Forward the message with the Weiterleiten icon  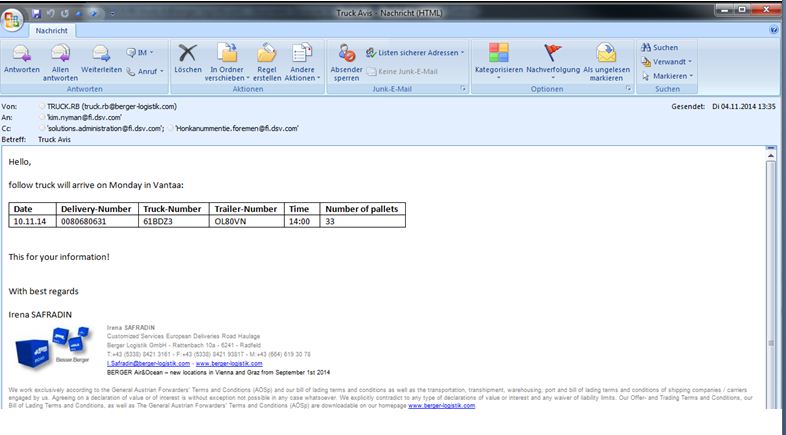point(101,59)
